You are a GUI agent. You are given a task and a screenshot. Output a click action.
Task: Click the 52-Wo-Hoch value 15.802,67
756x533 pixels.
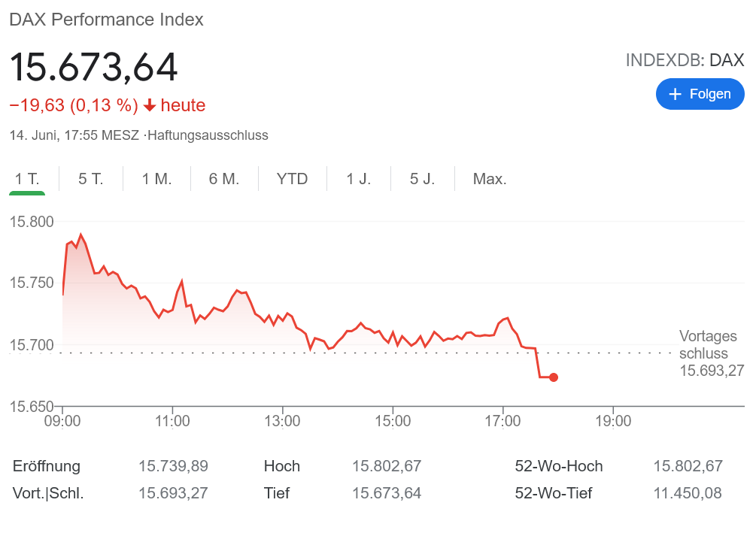688,466
